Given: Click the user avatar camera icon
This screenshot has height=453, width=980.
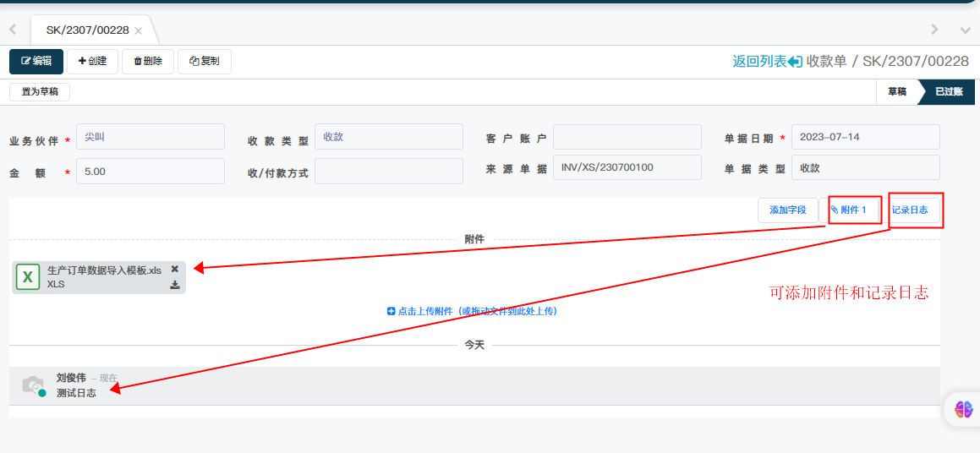Looking at the screenshot, I should click(x=33, y=385).
